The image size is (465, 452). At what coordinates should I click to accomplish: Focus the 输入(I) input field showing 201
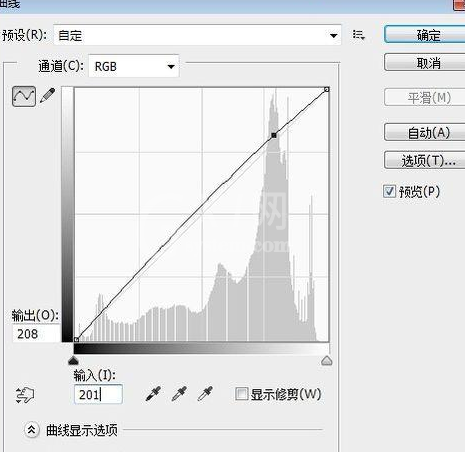[98, 394]
